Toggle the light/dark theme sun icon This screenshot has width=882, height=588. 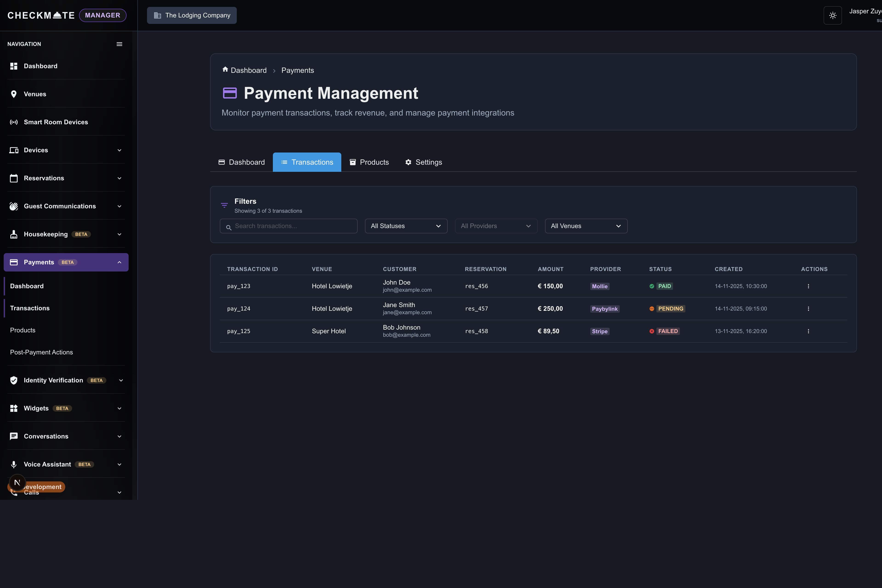(832, 15)
